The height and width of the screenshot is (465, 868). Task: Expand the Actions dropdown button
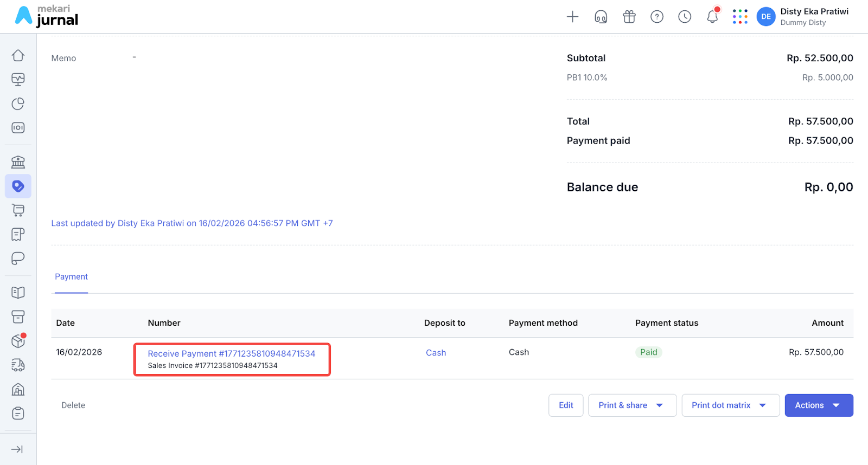click(818, 405)
